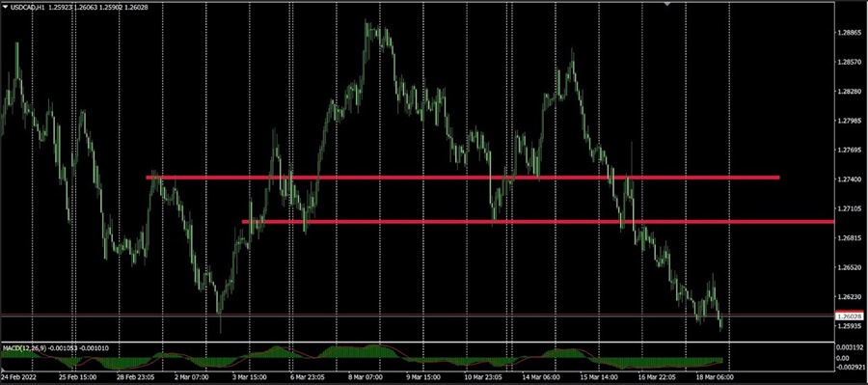Click the 1.27695 price scale label

point(849,151)
